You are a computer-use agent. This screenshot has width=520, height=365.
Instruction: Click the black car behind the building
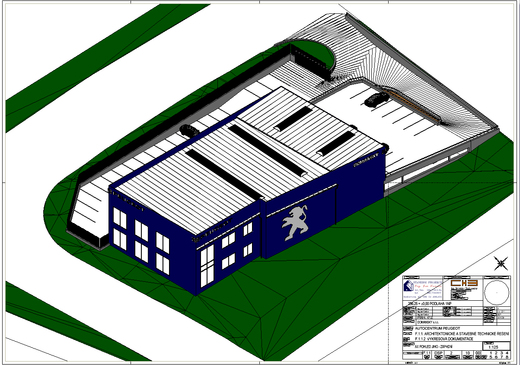(x=189, y=130)
